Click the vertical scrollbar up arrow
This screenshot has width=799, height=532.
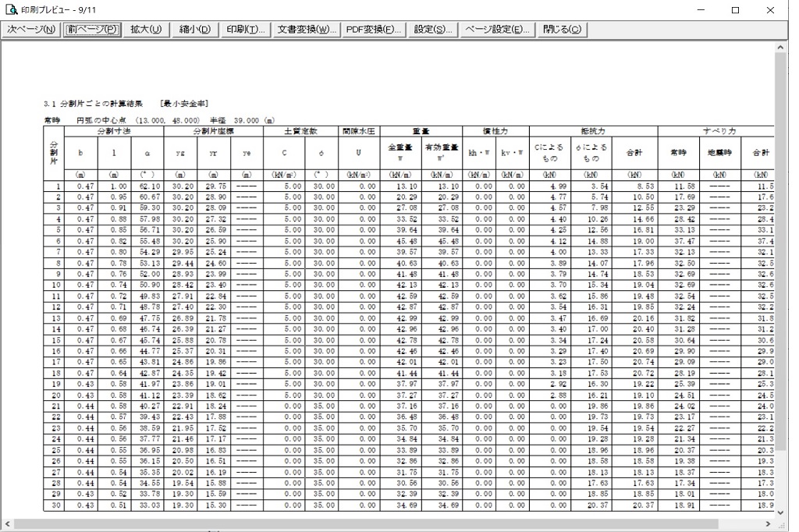pyautogui.click(x=781, y=48)
